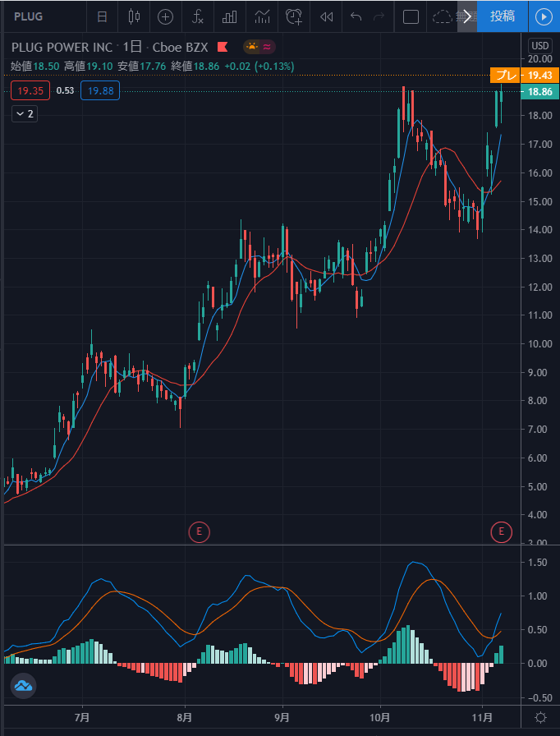The image size is (560, 736).
Task: Change the 日 chart interval
Action: 102,17
